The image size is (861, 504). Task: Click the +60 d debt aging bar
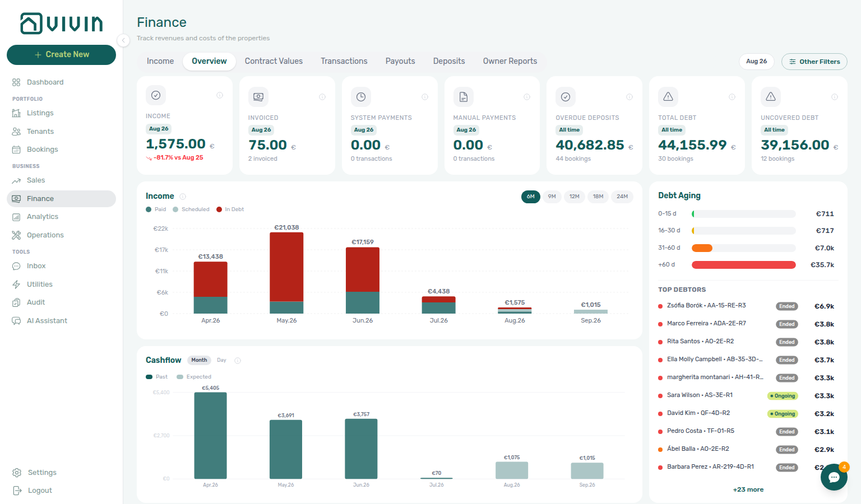tap(744, 265)
